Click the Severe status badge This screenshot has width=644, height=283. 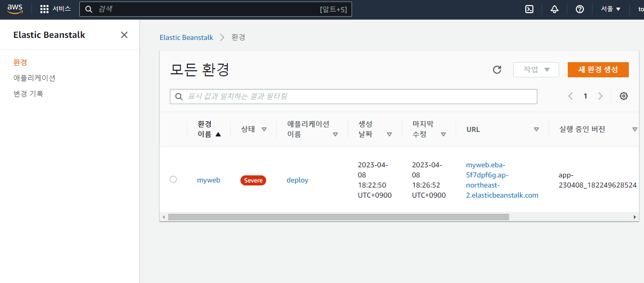point(253,180)
